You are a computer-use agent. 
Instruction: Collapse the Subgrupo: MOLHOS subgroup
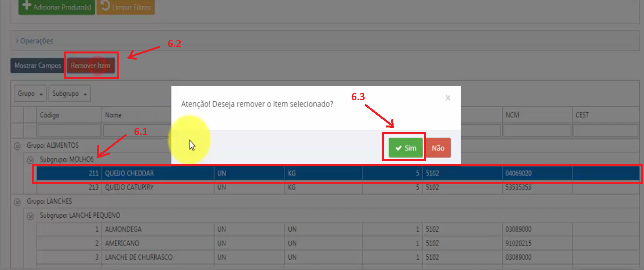pyautogui.click(x=30, y=160)
